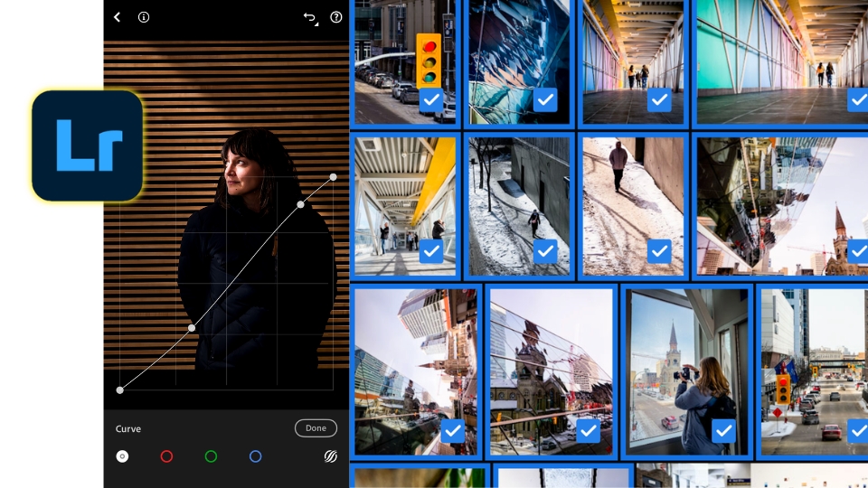Select the lower-middle control point on the curve

pos(192,328)
